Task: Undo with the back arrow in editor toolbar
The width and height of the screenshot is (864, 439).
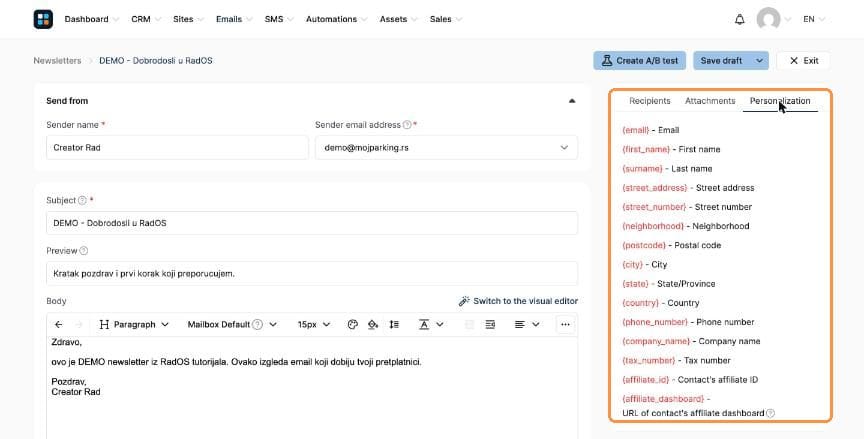Action: 58,324
